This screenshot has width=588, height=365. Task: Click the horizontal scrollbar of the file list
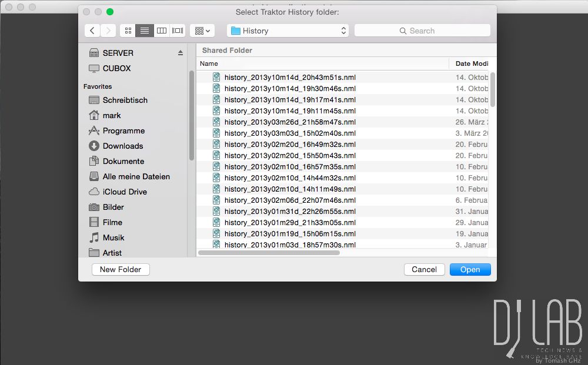coord(269,253)
